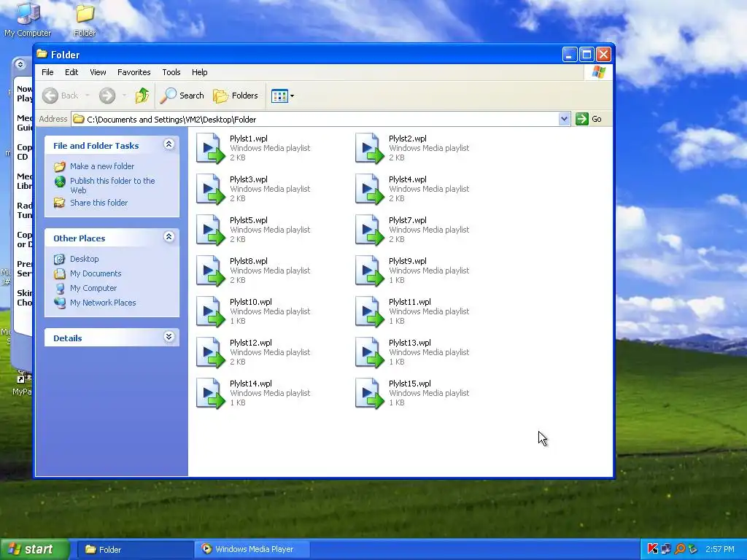The width and height of the screenshot is (747, 560).
Task: Expand the Address bar dropdown list
Action: pyautogui.click(x=564, y=119)
